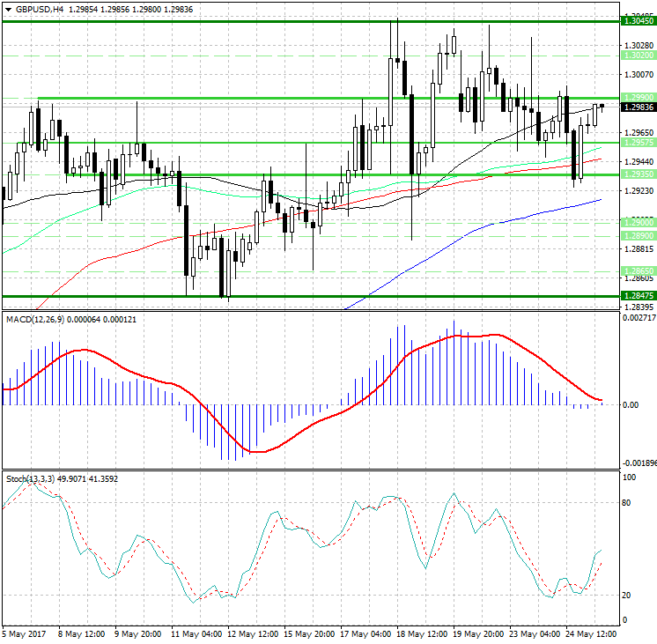Select the 1.28475 support level price tag
The image size is (657, 644).
click(637, 296)
